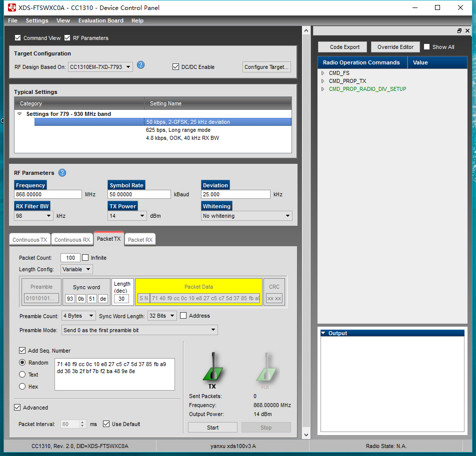Screen dimensions: 476x456
Task: Uncheck Use Default packet interval
Action: click(x=106, y=424)
